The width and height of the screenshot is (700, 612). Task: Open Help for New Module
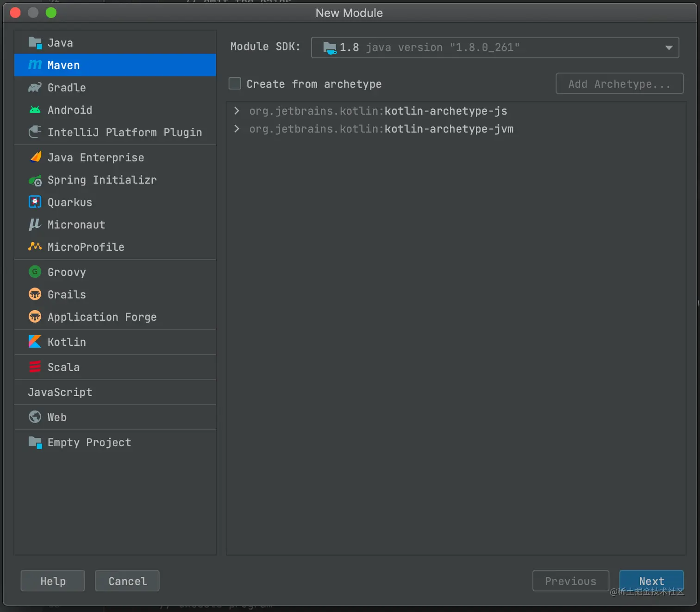(53, 581)
